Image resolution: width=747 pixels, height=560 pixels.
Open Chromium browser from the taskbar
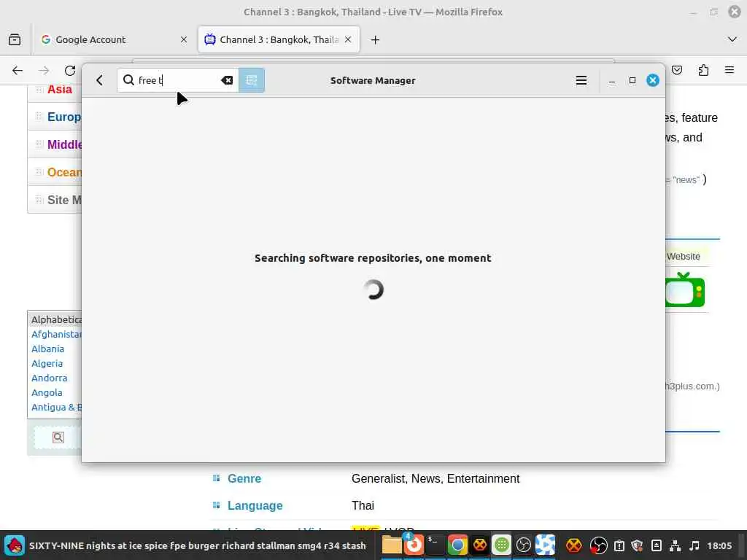[x=457, y=545]
